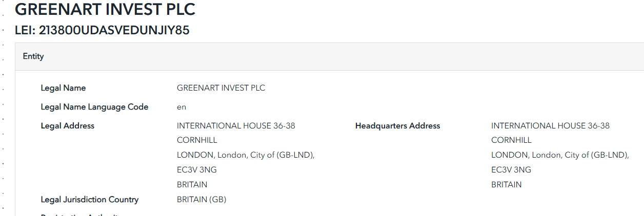This screenshot has width=644, height=216.
Task: Select the GREENART INVEST PLC legal name value
Action: click(221, 88)
